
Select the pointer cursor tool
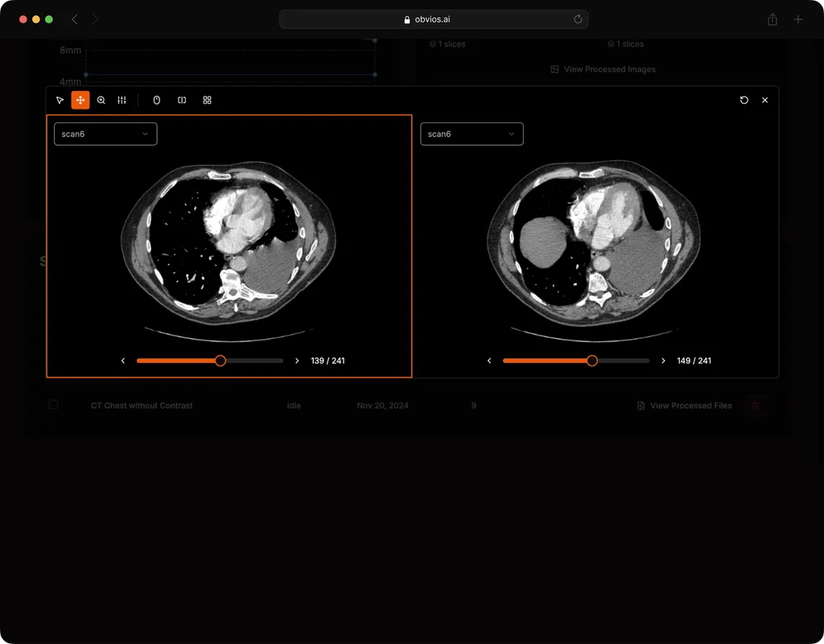coord(60,101)
